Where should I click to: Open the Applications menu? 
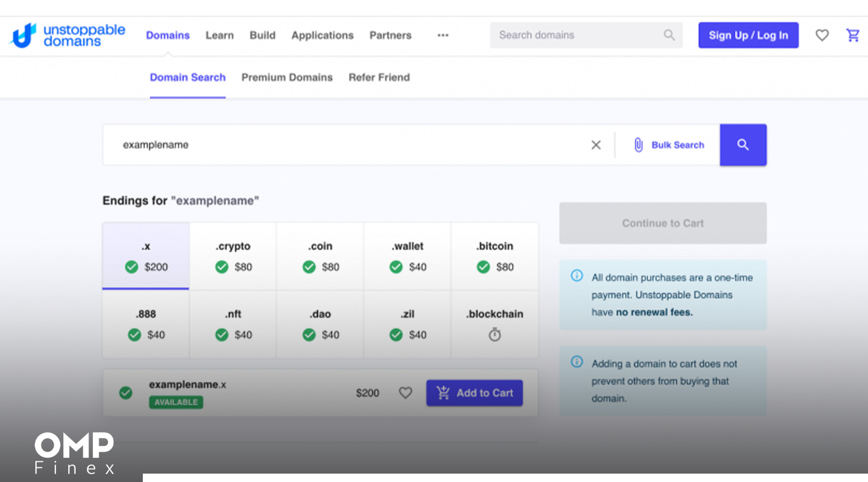coord(323,35)
